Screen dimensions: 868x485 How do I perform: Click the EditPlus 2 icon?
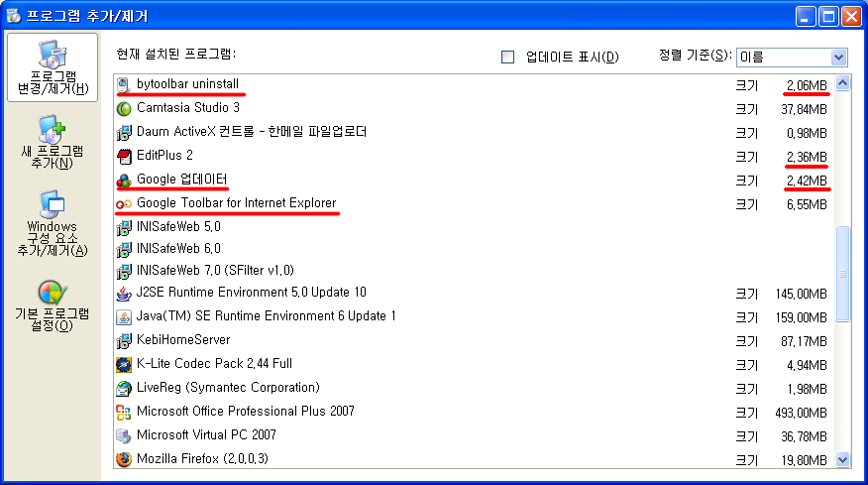pos(124,157)
